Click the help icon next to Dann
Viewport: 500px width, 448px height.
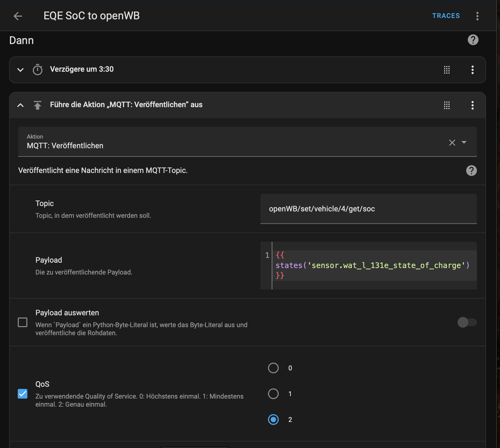click(473, 40)
